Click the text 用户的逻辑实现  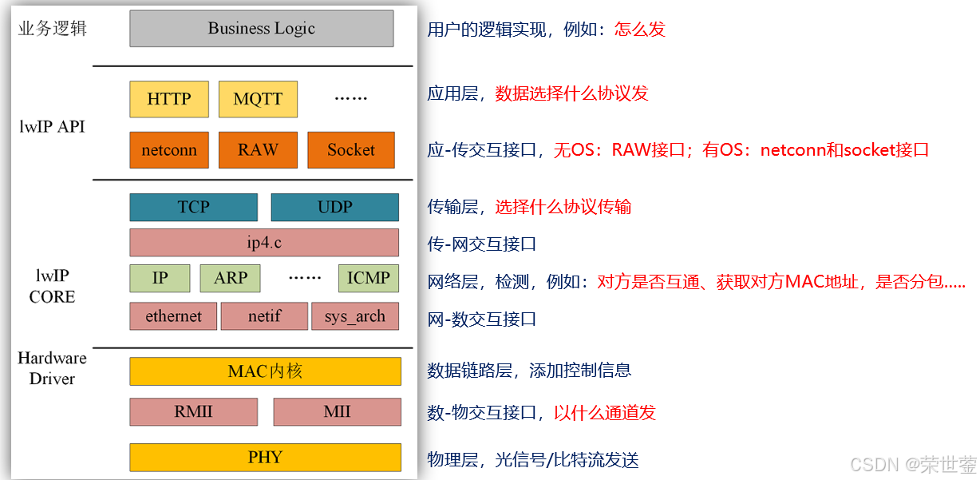[x=487, y=30]
